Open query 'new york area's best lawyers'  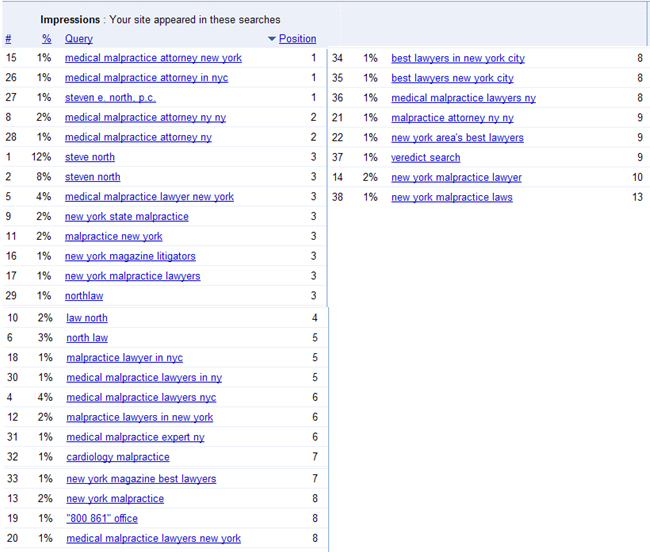(458, 138)
